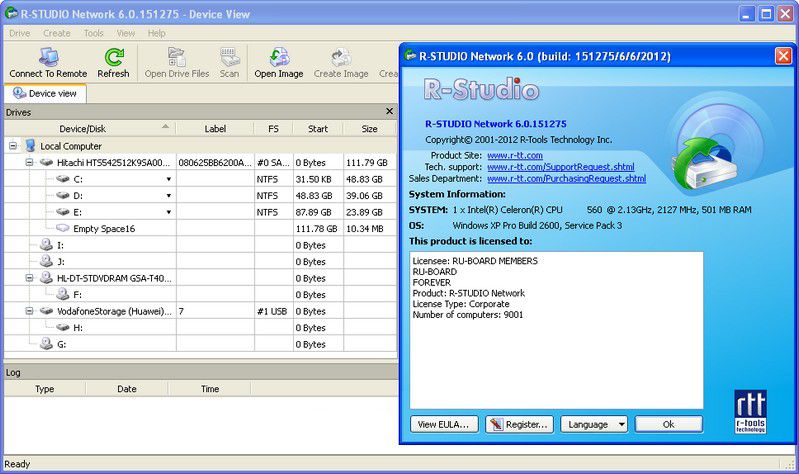
Task: Open the Help menu
Action: pos(156,33)
